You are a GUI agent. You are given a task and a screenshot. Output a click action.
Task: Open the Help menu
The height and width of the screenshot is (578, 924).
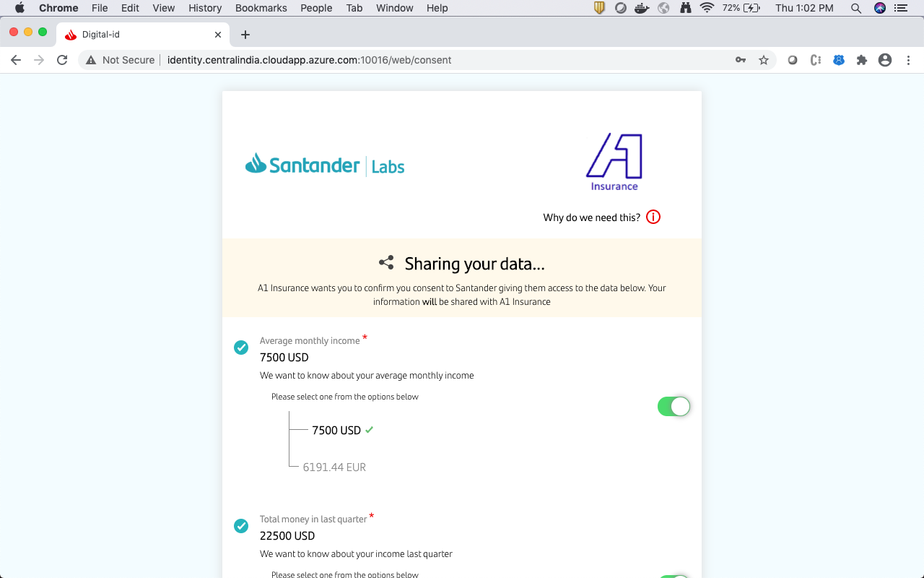coord(437,8)
